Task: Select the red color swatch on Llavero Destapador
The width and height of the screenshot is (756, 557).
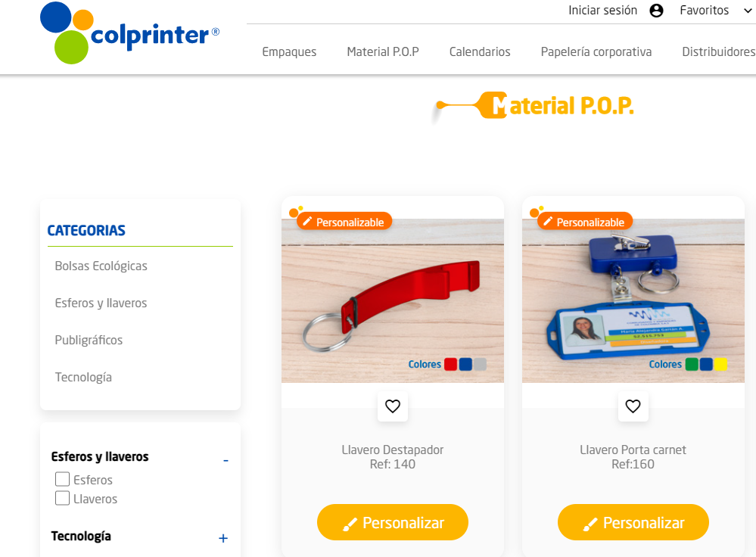Action: (x=450, y=364)
